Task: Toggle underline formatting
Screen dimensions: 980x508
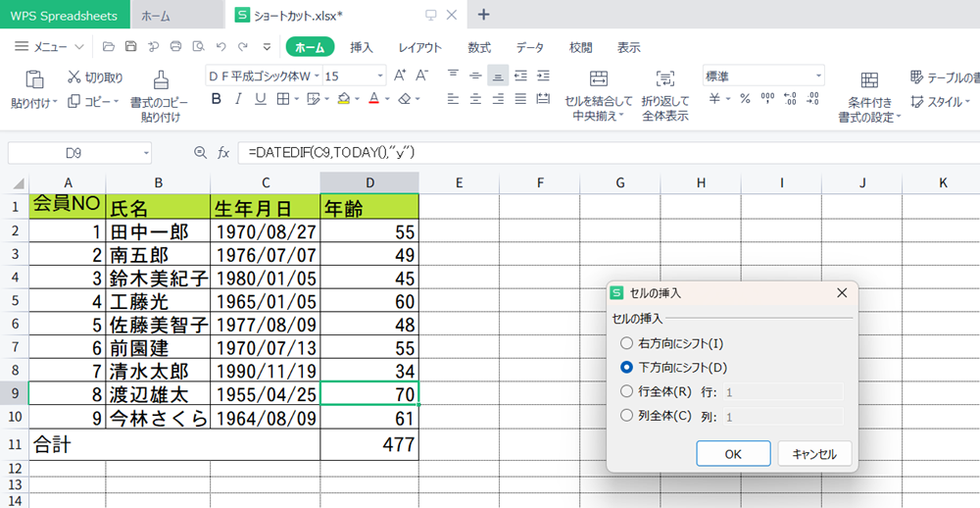Action: point(260,99)
